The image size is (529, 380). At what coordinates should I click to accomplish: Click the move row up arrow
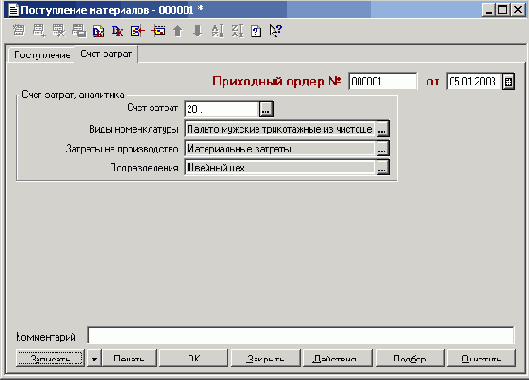[177, 31]
